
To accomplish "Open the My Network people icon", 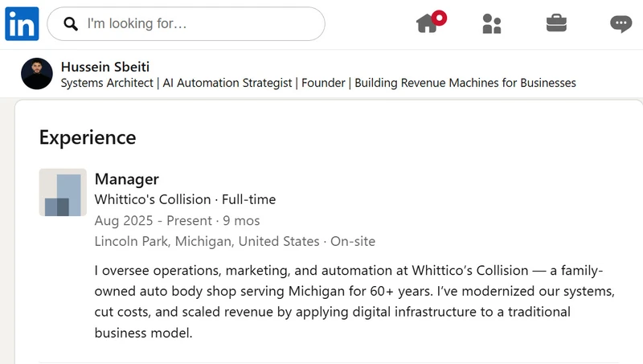I will (492, 24).
